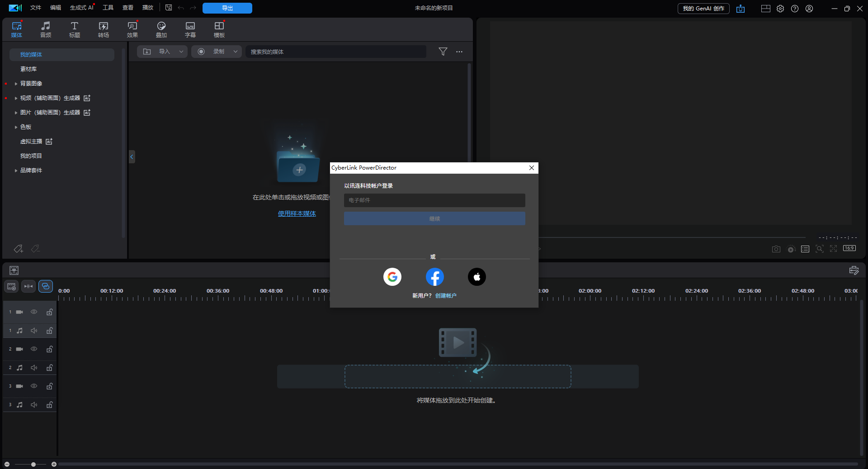Toggle visibility eye on video track 1
868x469 pixels.
(34, 312)
